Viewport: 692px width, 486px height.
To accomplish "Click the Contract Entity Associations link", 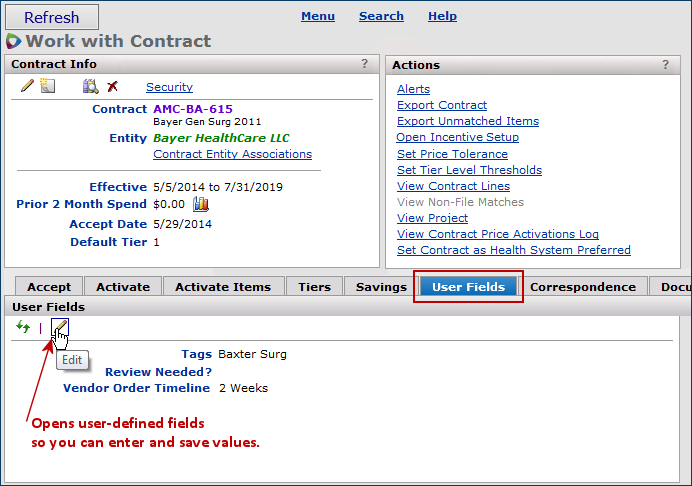I will coord(232,154).
